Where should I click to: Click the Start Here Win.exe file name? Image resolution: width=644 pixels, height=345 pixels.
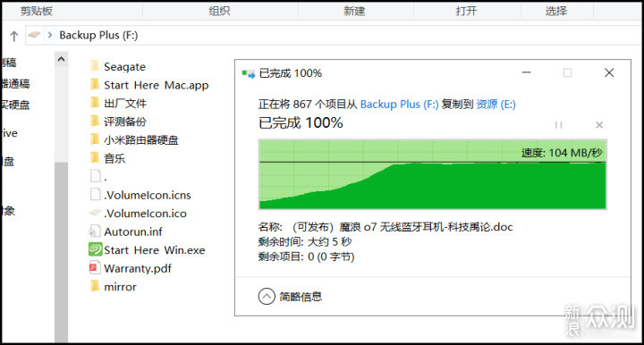[x=155, y=250]
